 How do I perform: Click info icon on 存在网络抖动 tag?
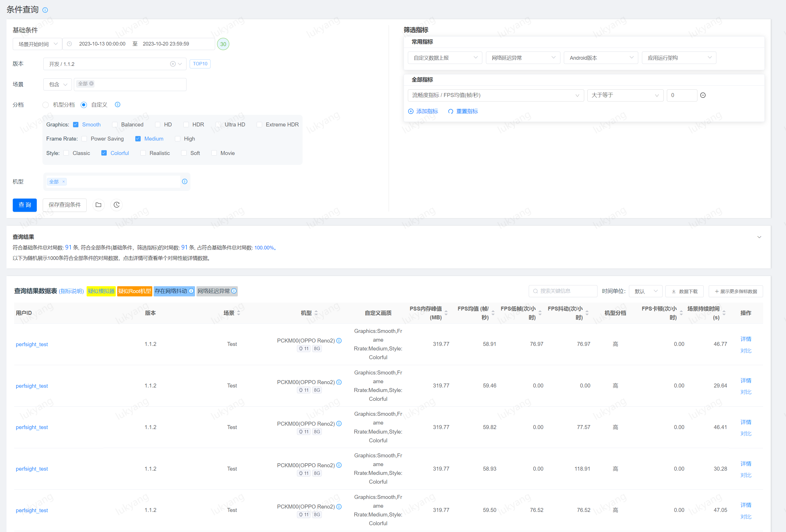click(191, 291)
